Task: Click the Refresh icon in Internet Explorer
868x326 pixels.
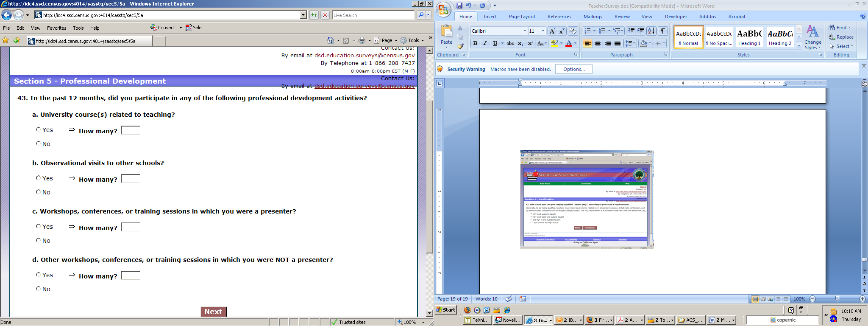Action: pos(314,15)
